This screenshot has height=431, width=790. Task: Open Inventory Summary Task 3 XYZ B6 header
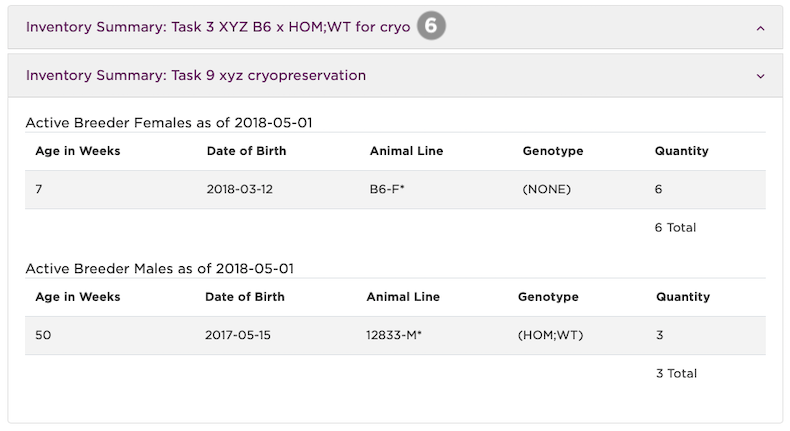[x=218, y=27]
